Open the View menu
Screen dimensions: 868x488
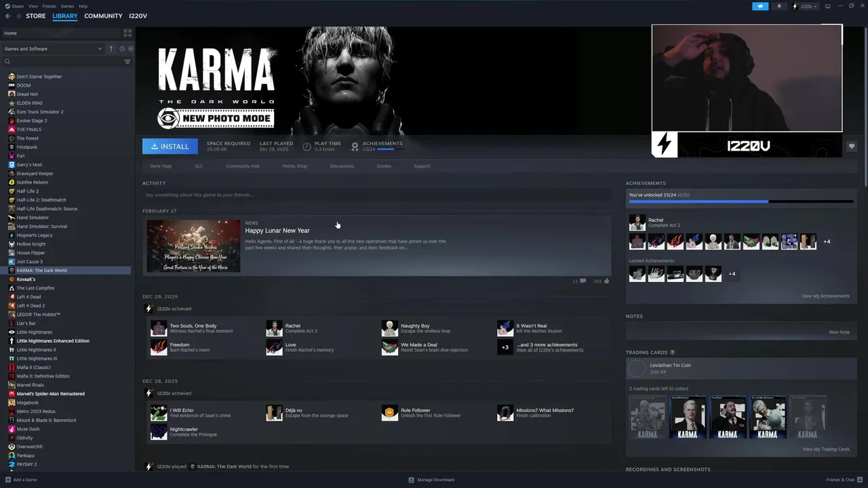pos(33,6)
